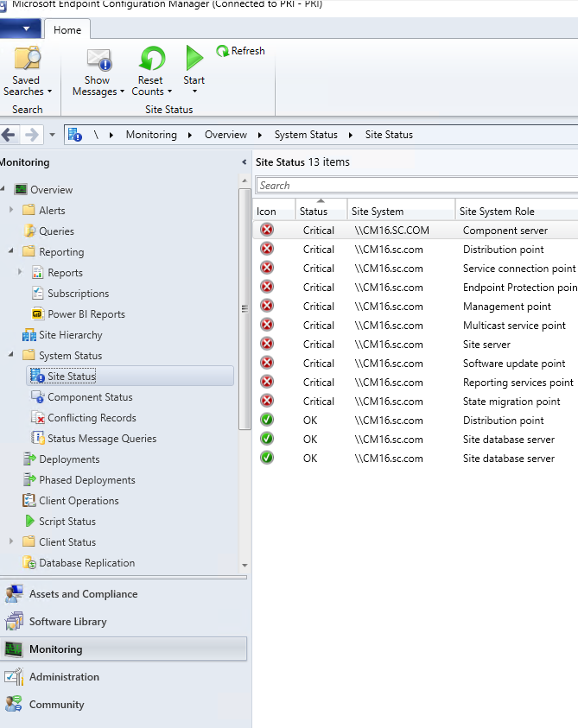Image resolution: width=578 pixels, height=728 pixels.
Task: Click Show Messages envelope icon
Action: tap(99, 60)
